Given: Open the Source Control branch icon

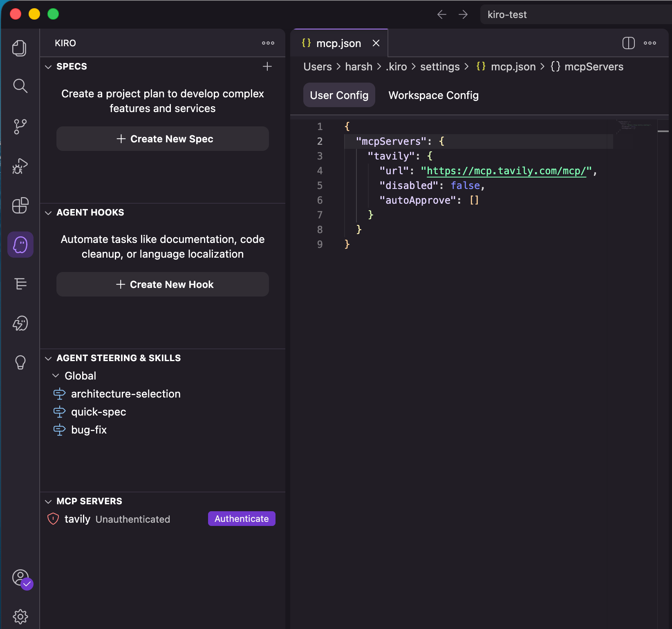Looking at the screenshot, I should 20,126.
